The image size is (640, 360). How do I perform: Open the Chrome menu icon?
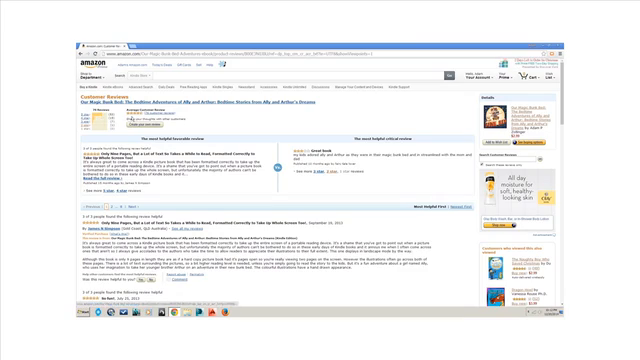pos(560,54)
